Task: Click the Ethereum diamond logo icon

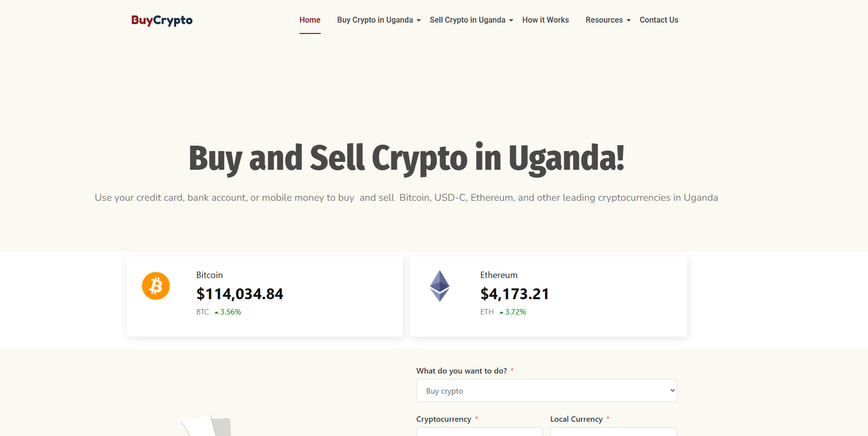Action: coord(440,286)
